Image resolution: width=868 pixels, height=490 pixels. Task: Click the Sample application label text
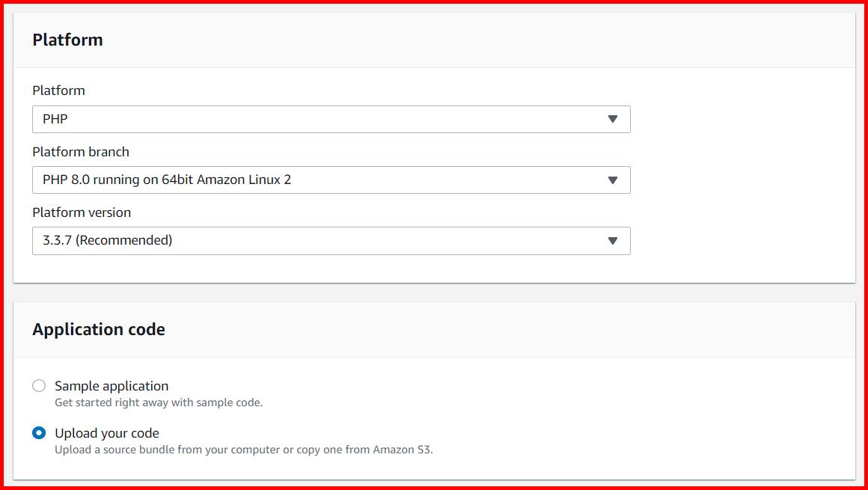click(111, 385)
